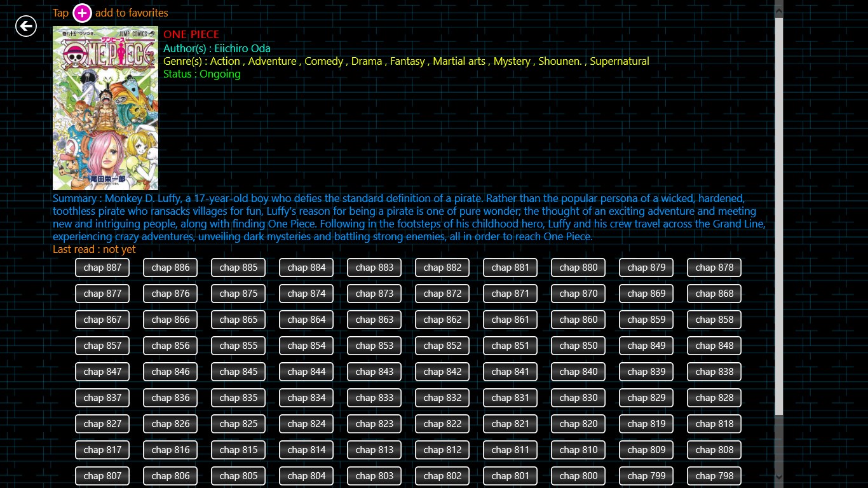Screen dimensions: 868x488
Task: Open chap 857
Action: (x=102, y=346)
